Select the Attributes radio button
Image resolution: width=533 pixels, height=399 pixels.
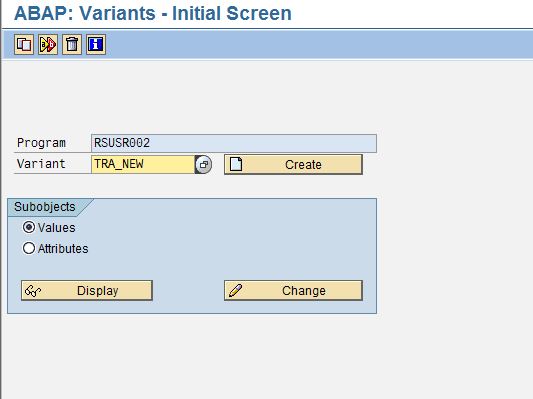(29, 248)
